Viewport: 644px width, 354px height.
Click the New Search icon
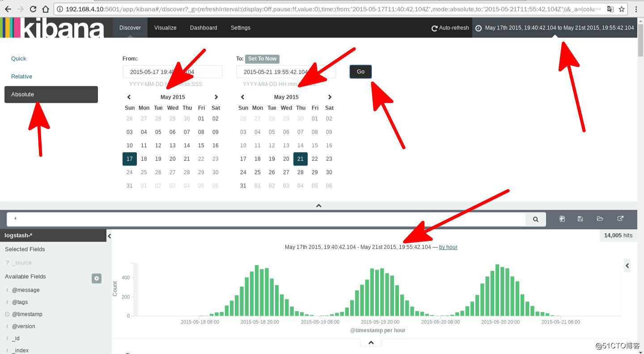click(x=562, y=218)
